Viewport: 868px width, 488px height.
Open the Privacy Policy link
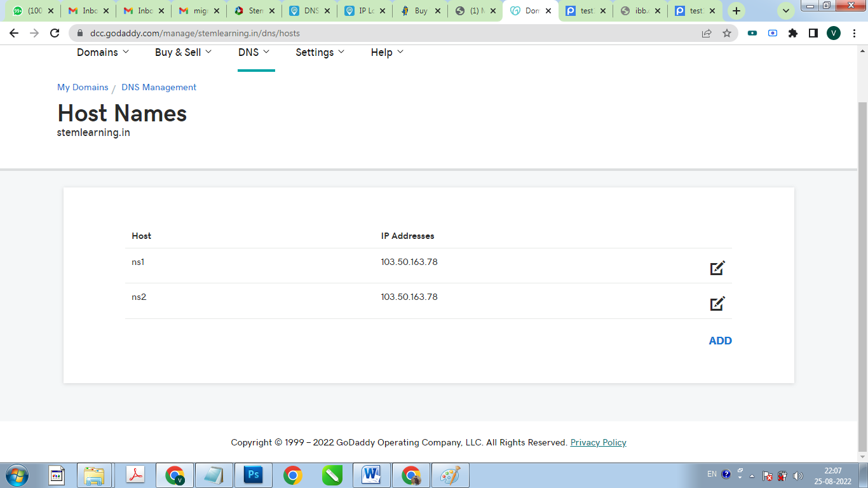598,442
